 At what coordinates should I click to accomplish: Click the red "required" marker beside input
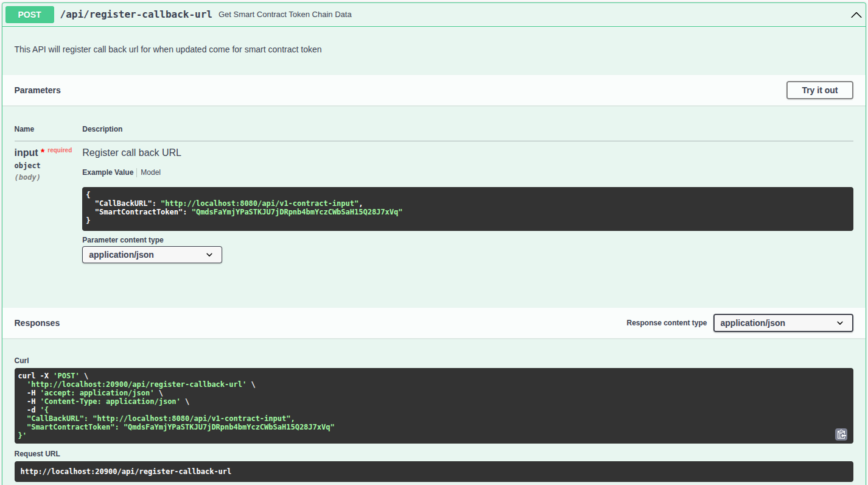click(60, 150)
